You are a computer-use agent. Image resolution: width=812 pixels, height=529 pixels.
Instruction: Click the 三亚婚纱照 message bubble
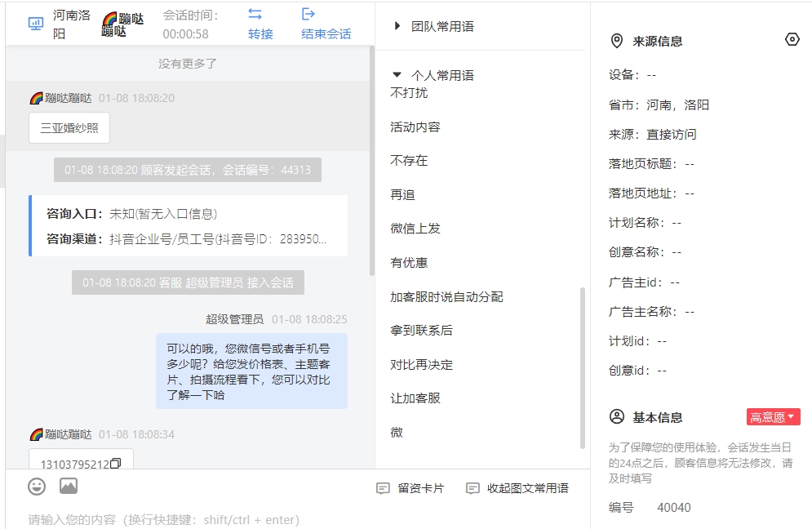[69, 128]
